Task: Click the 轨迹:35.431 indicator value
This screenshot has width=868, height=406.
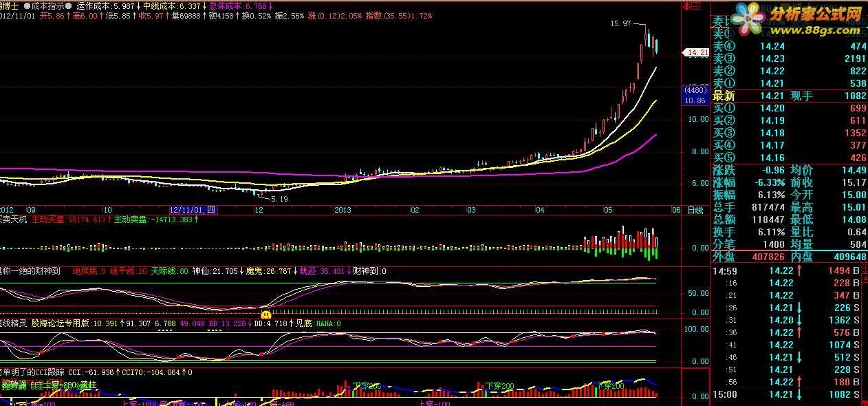Action: pos(322,271)
